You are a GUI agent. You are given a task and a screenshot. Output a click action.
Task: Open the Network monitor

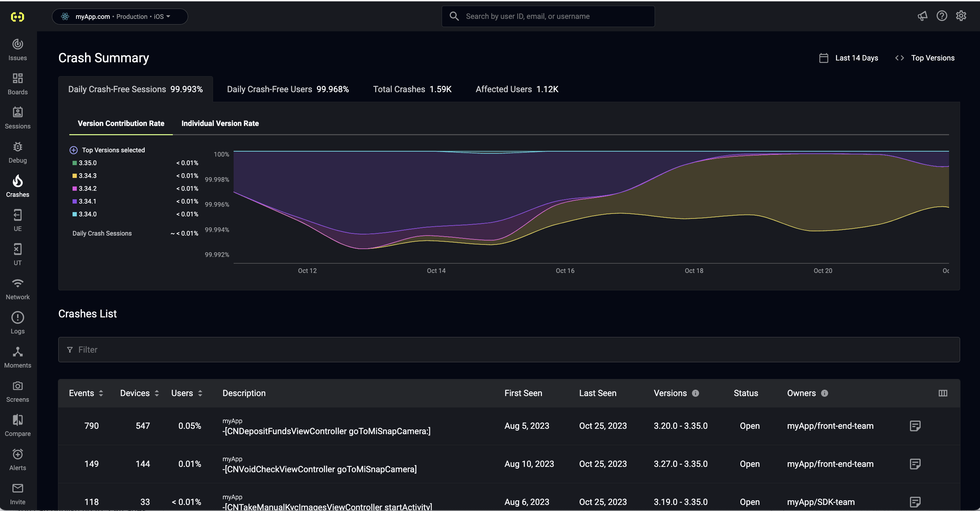tap(17, 289)
